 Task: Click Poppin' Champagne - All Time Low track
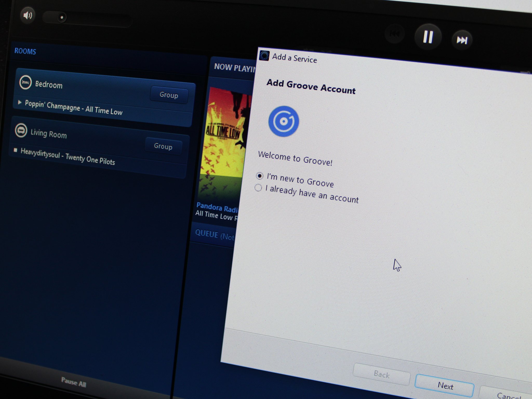74,108
